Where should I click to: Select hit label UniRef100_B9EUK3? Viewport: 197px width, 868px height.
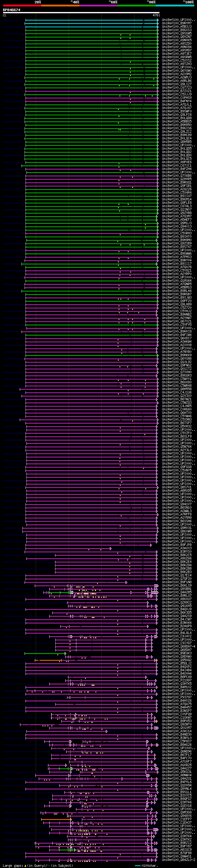tap(177, 653)
